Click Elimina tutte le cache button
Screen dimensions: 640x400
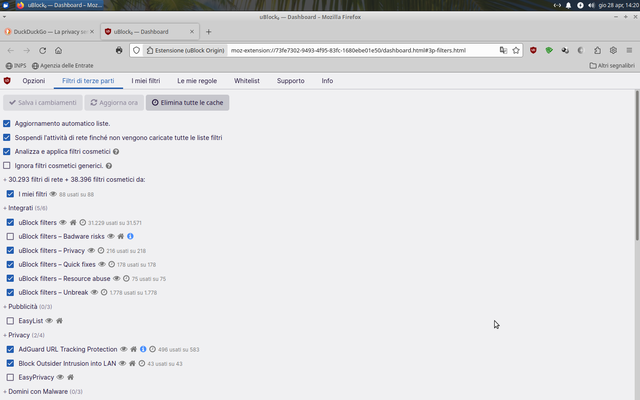point(187,102)
